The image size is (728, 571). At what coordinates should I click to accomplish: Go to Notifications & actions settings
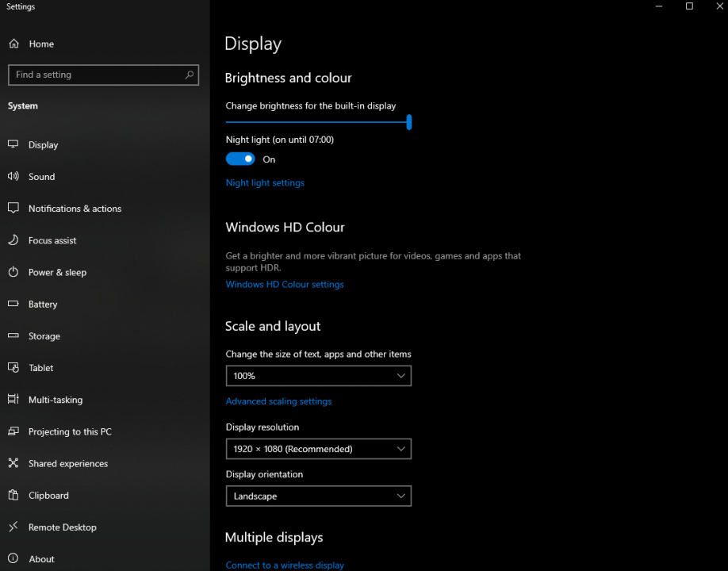[75, 209]
